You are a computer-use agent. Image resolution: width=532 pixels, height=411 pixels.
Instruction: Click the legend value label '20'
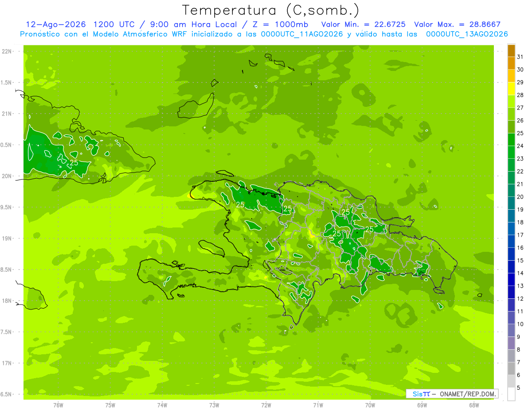pyautogui.click(x=520, y=197)
